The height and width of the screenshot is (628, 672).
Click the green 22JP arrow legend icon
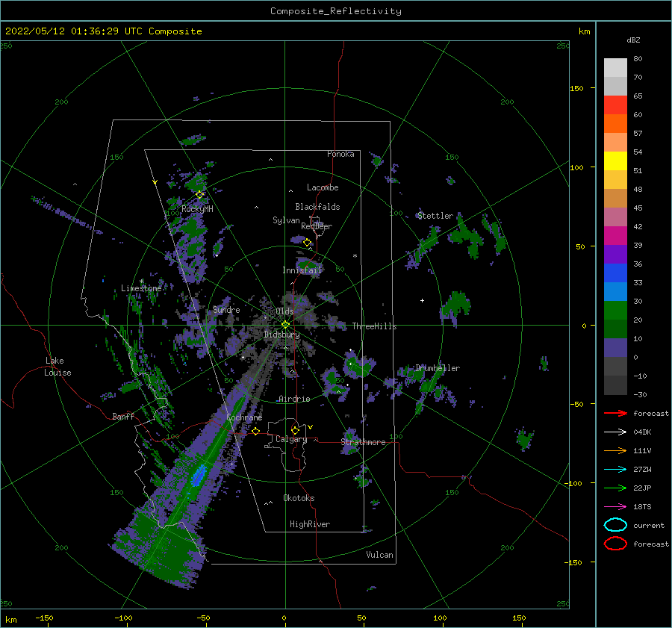[x=615, y=488]
